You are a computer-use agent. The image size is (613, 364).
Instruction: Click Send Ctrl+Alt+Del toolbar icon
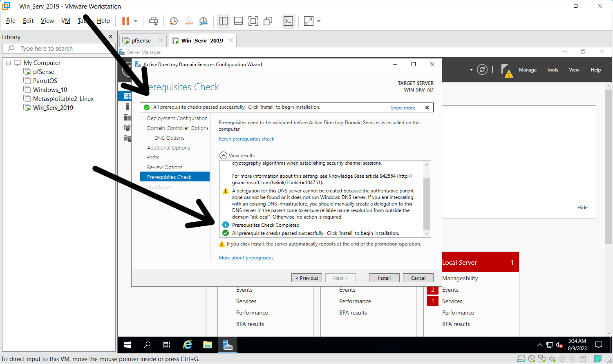pos(153,21)
